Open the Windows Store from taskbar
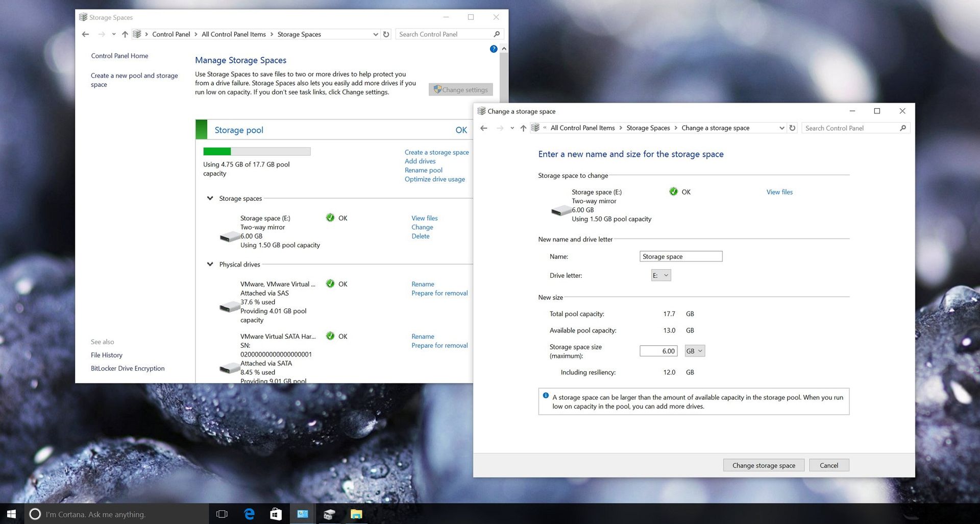980x524 pixels. click(x=276, y=514)
